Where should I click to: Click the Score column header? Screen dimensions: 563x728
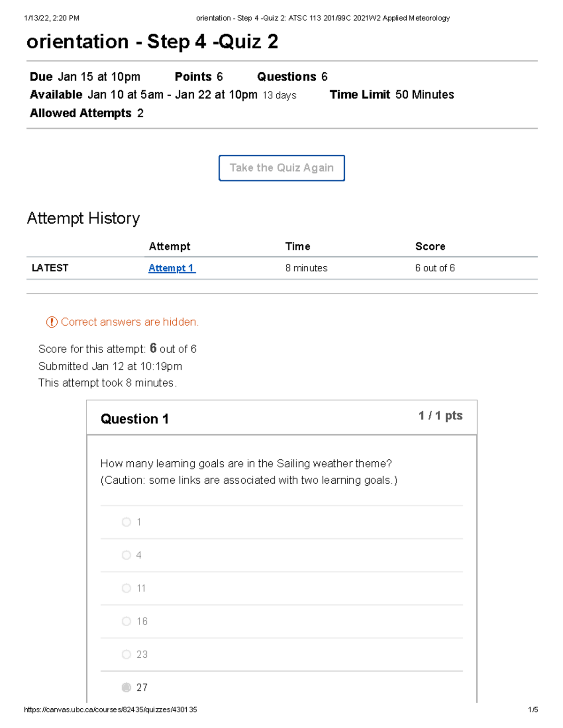click(x=430, y=246)
